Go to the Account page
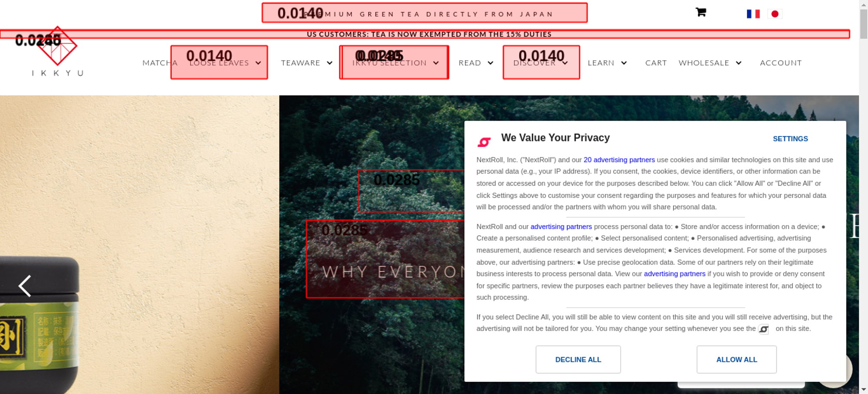 tap(781, 63)
